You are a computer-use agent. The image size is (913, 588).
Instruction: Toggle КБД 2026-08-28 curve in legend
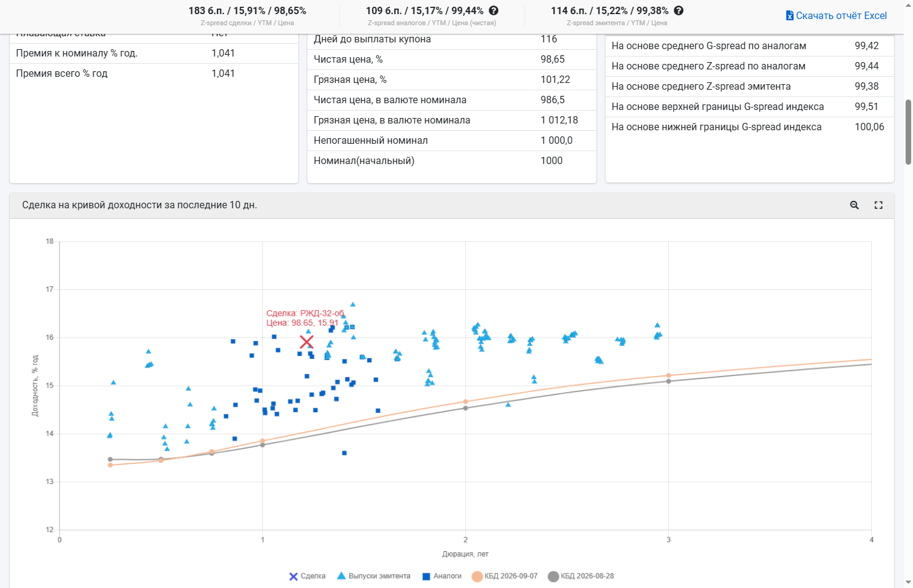[x=581, y=576]
